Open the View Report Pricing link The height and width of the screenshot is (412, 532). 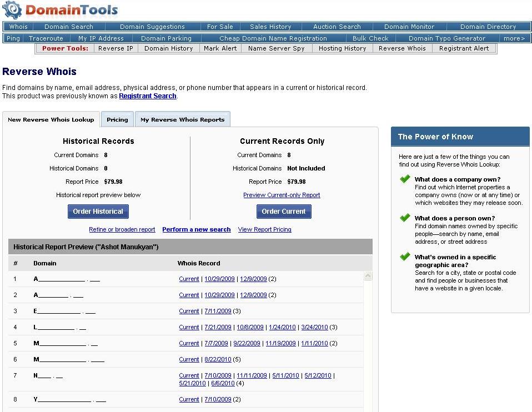pos(265,229)
